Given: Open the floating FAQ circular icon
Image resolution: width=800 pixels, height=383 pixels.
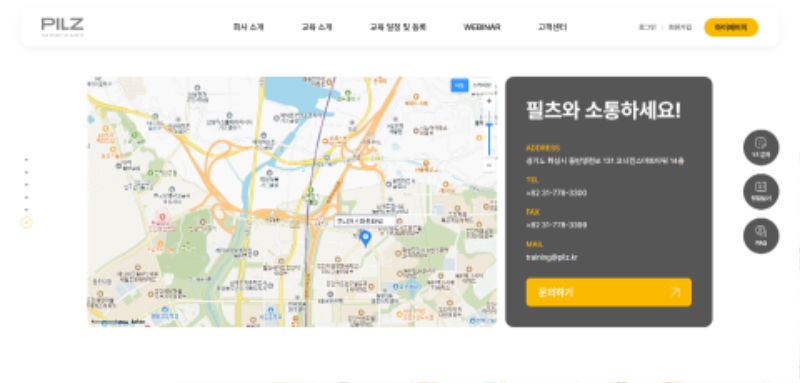Looking at the screenshot, I should coord(761,236).
